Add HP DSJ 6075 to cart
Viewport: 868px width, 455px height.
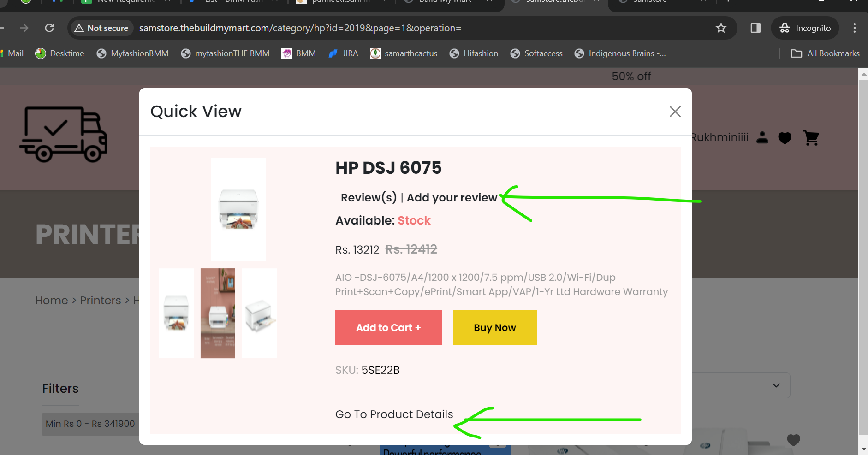[x=388, y=328]
